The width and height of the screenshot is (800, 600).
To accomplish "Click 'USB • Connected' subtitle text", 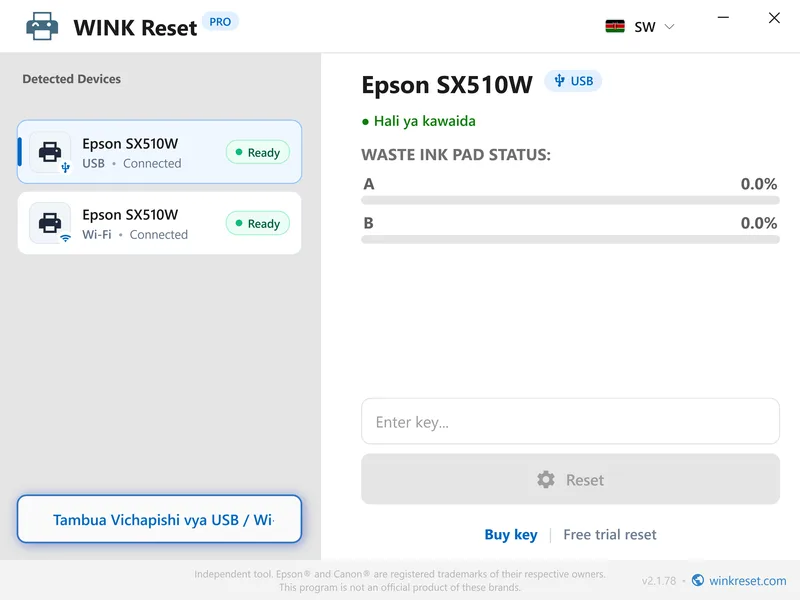I will [x=132, y=163].
